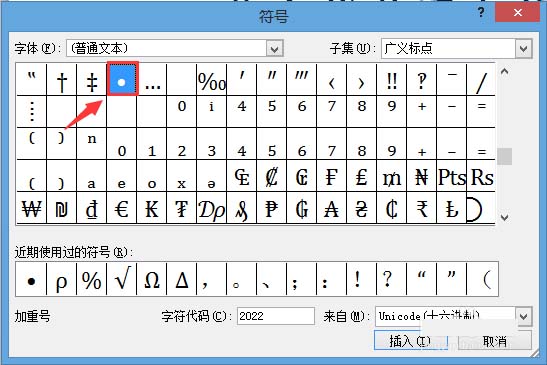Click the 字符代码 character code field

pos(276,316)
